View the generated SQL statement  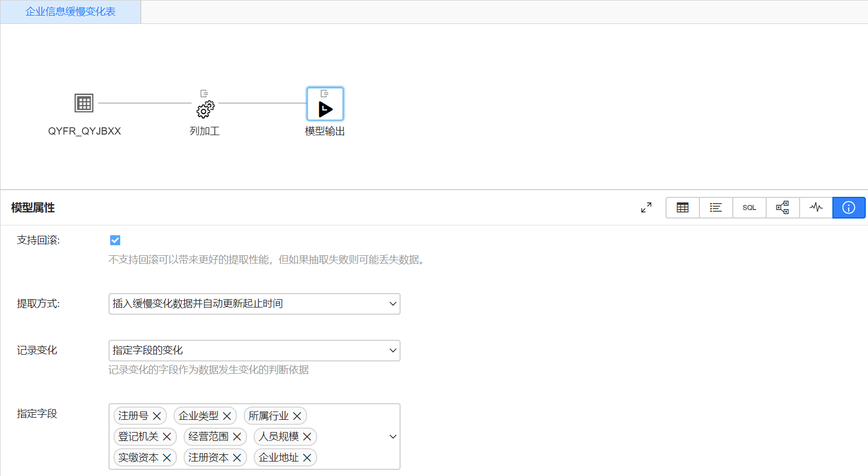[x=749, y=207]
